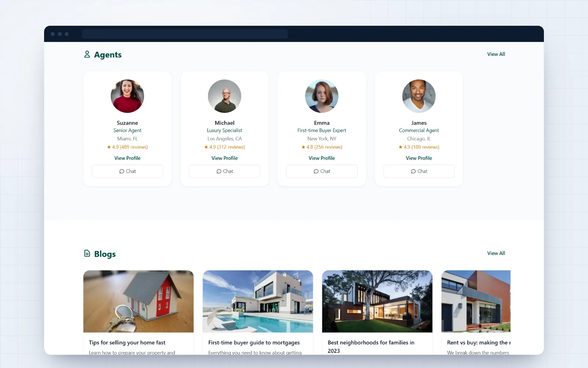Click Michael's 4.9 (312 reviews) rating
This screenshot has height=368, width=588.
pyautogui.click(x=225, y=147)
